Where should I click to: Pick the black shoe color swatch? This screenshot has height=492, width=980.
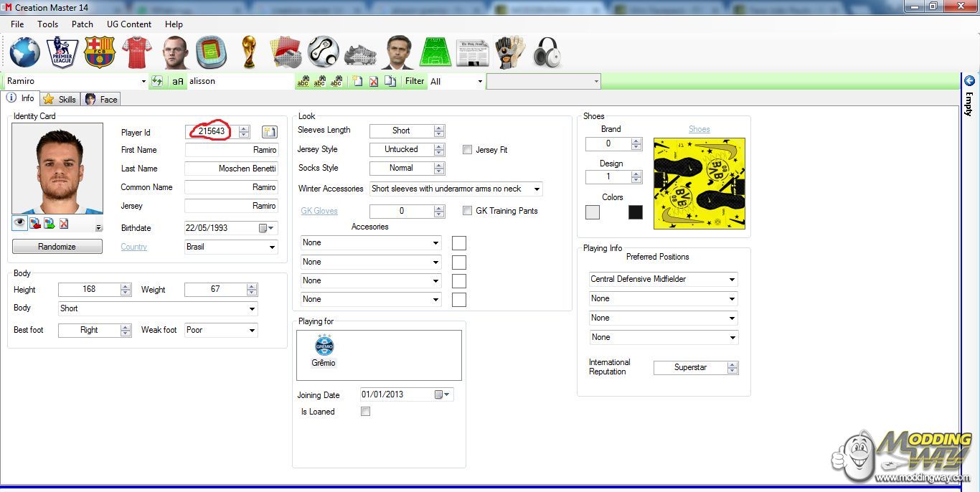tap(636, 212)
